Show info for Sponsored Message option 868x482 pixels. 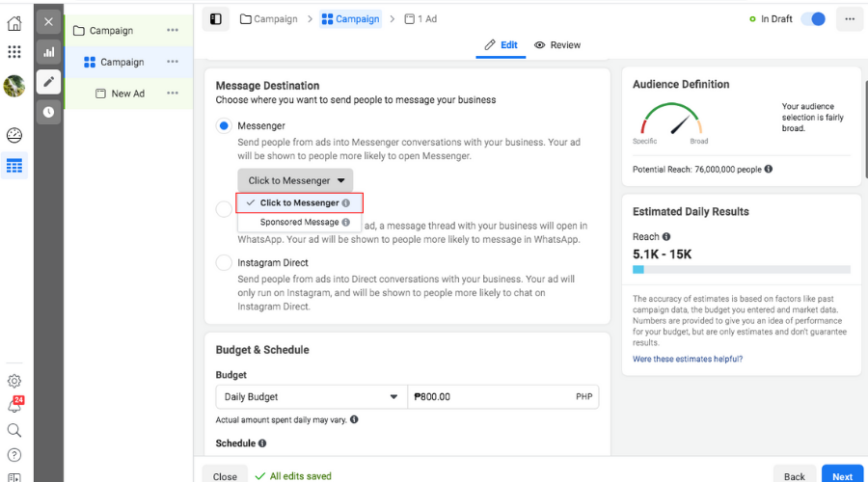[x=346, y=222]
